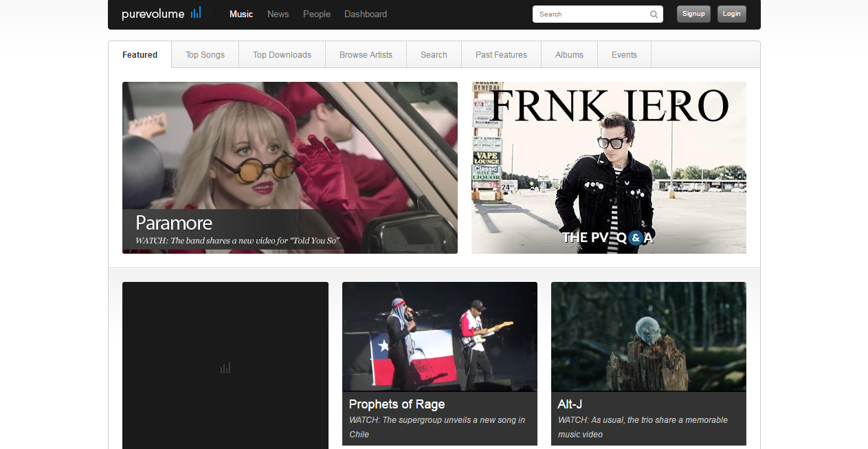This screenshot has width=868, height=449.
Task: Click the Login button
Action: point(732,14)
